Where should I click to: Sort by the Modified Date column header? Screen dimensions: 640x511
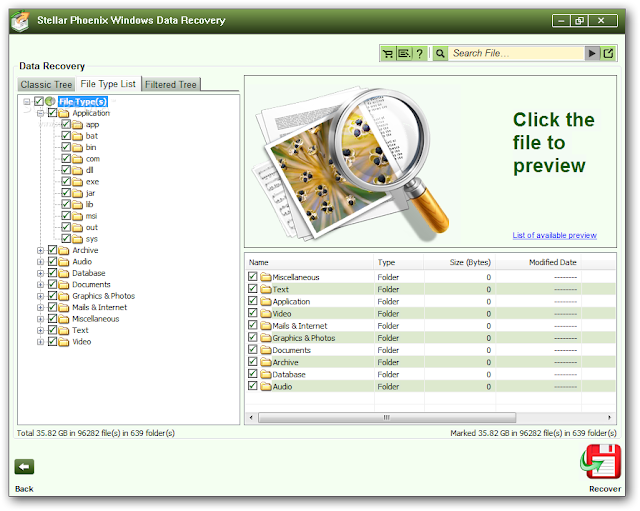click(538, 262)
